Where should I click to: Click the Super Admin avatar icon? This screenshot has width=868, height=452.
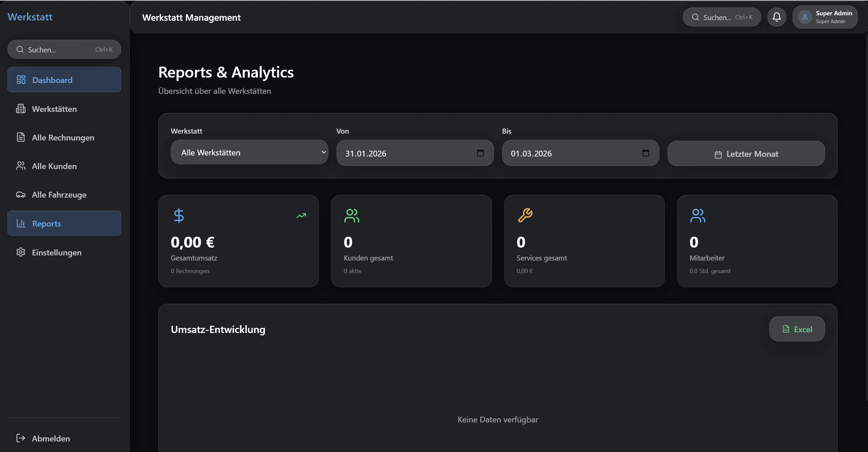[805, 17]
